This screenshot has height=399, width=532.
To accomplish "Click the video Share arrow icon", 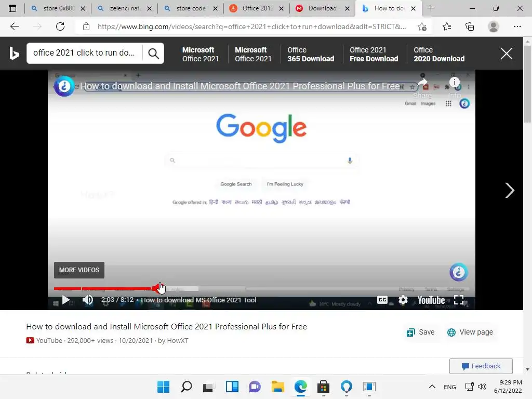I will (x=422, y=83).
